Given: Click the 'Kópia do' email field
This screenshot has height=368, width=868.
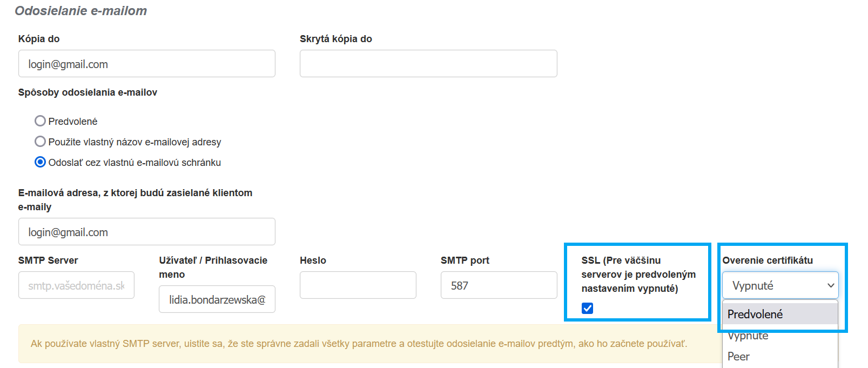Looking at the screenshot, I should (x=146, y=64).
